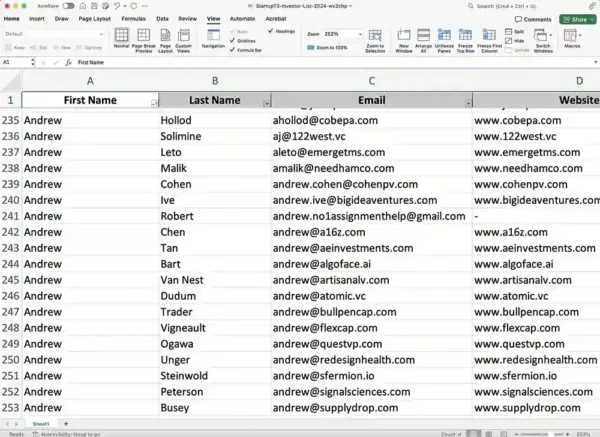Open First Name filter dropdown
Screen dimensions: 600x437
click(x=154, y=103)
